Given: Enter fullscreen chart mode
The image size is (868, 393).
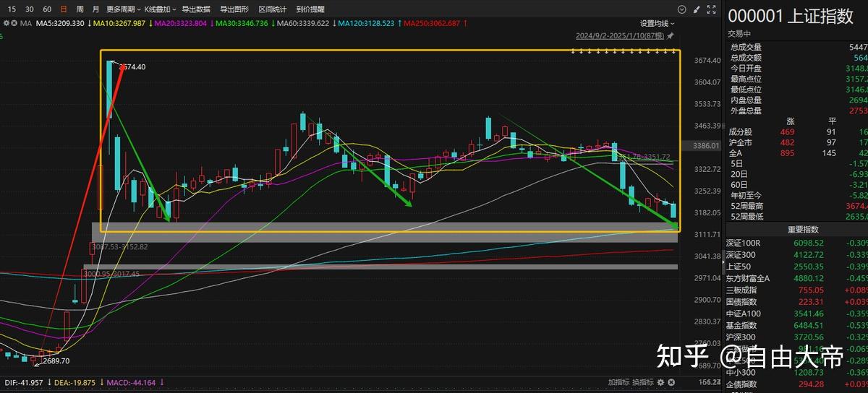Looking at the screenshot, I should 710,9.
